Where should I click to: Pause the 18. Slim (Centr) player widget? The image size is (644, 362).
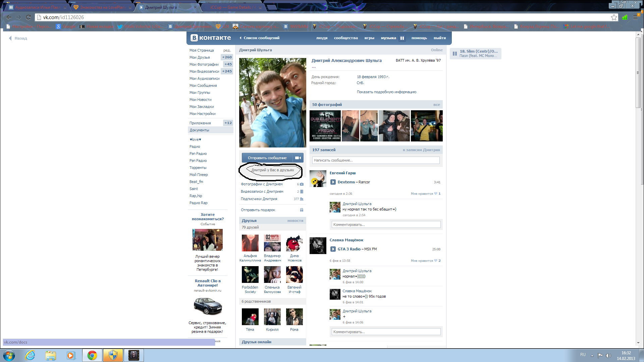[x=455, y=54]
